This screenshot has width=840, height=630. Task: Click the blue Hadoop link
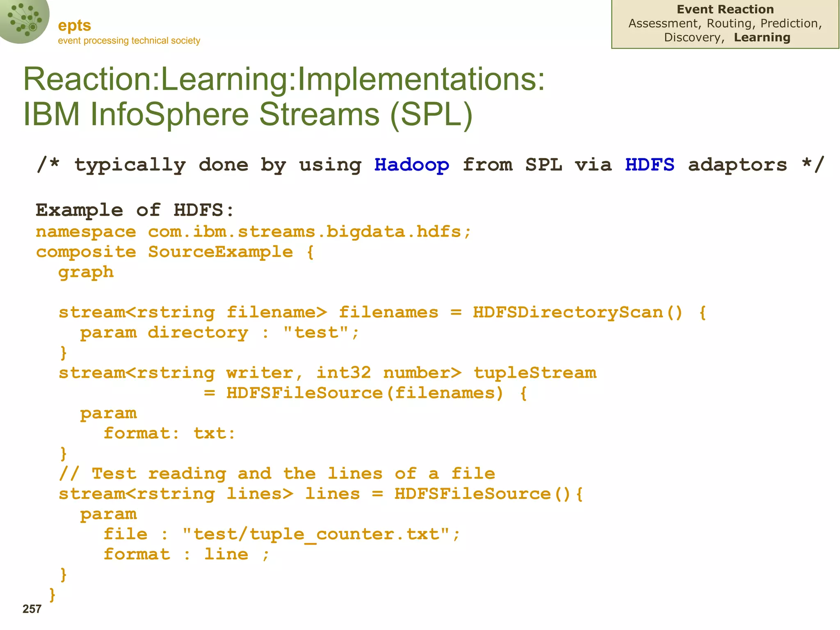click(x=411, y=165)
